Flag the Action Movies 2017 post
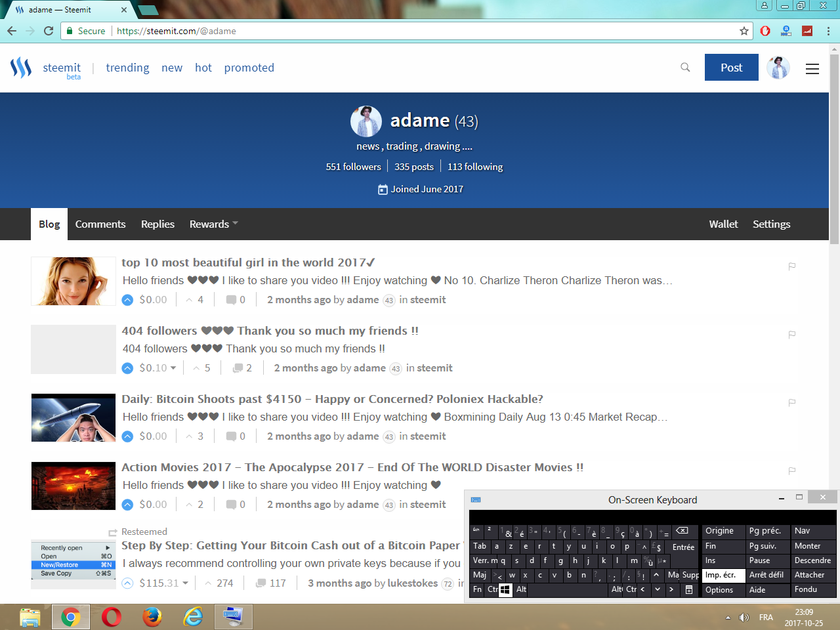 pyautogui.click(x=792, y=471)
